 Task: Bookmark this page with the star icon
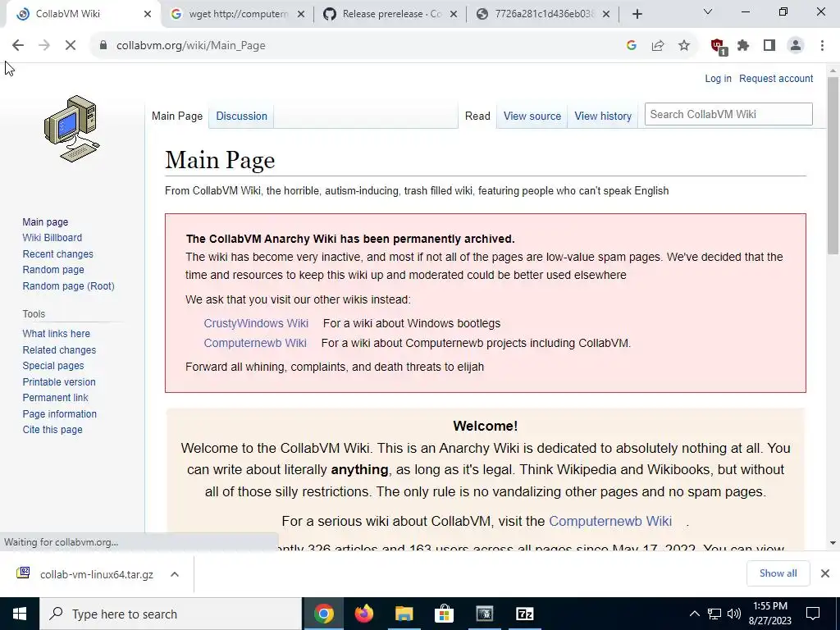[x=684, y=46]
